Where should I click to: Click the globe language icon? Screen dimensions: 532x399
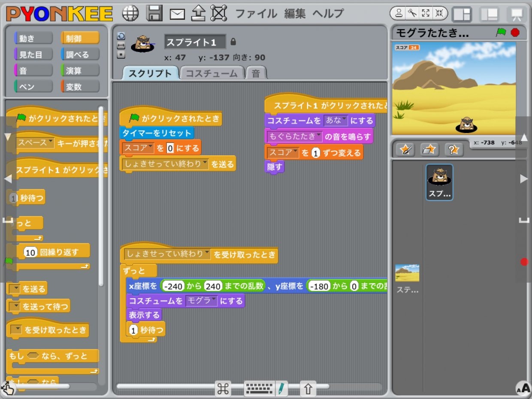pyautogui.click(x=130, y=13)
